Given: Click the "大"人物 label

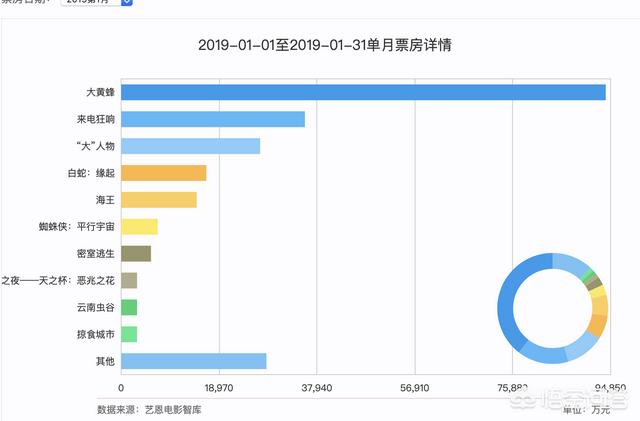Looking at the screenshot, I should pyautogui.click(x=96, y=146).
